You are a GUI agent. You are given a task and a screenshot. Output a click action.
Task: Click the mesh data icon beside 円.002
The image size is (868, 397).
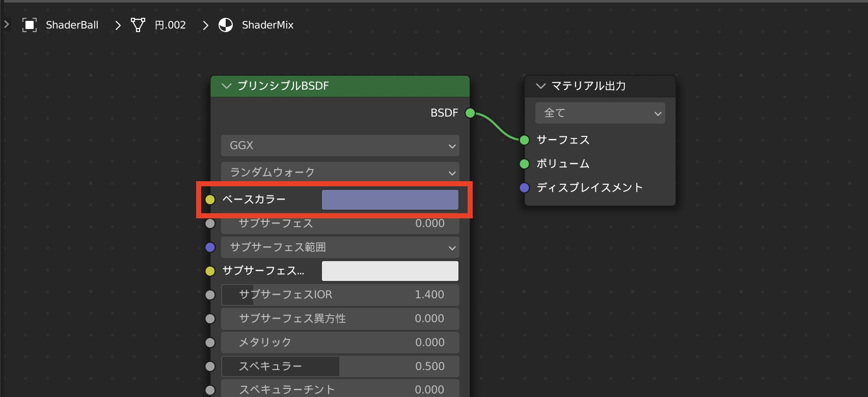pos(138,25)
